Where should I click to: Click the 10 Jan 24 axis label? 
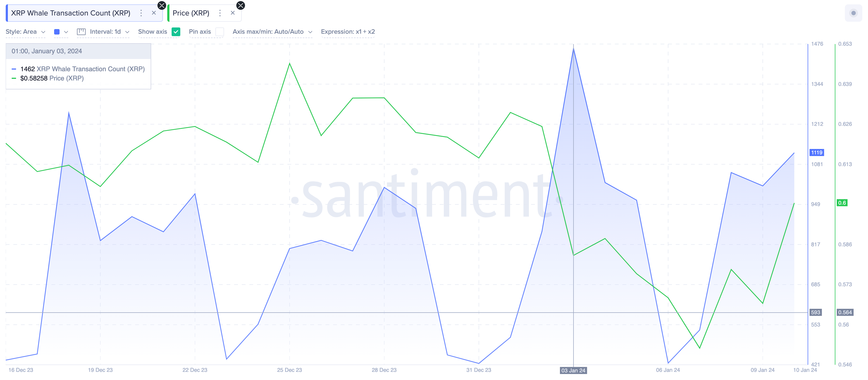tap(805, 370)
